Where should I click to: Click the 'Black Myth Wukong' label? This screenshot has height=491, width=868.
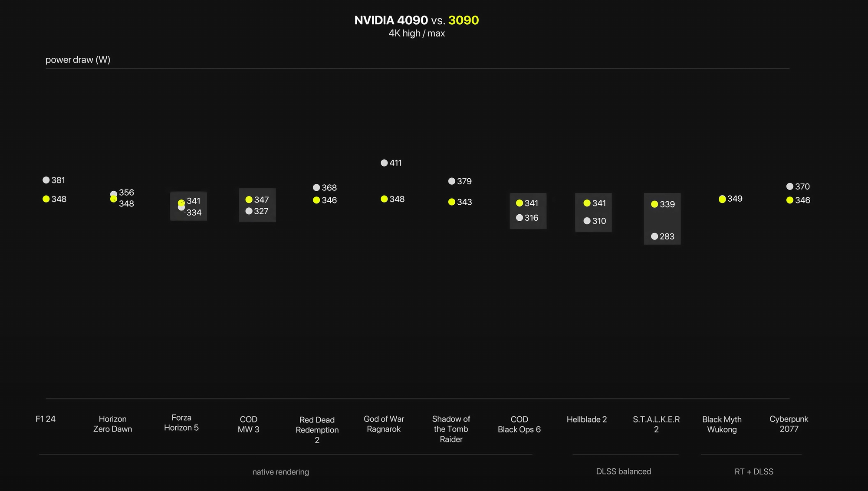[722, 425]
